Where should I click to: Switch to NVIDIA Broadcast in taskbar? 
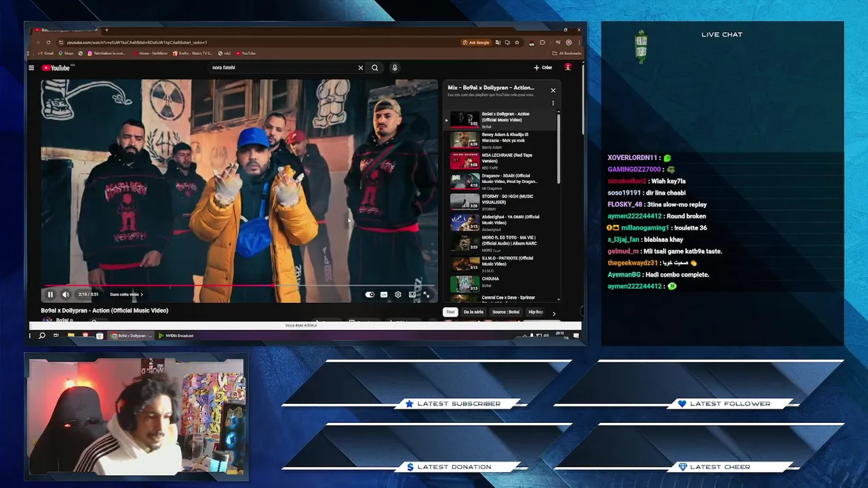tap(176, 335)
